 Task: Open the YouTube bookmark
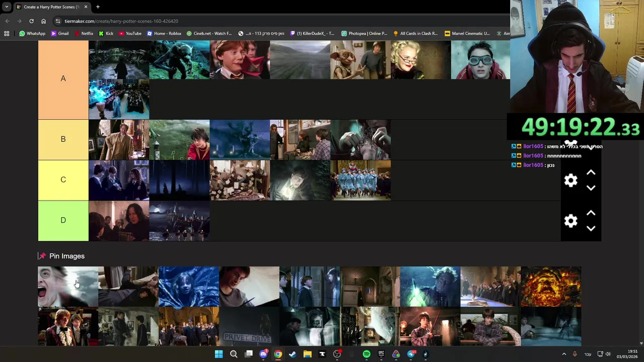(x=130, y=34)
